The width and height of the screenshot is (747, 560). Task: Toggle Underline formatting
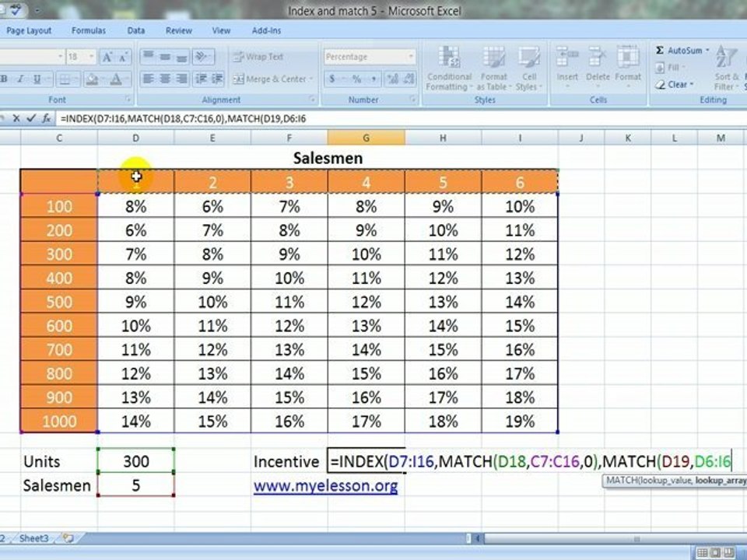pyautogui.click(x=37, y=79)
